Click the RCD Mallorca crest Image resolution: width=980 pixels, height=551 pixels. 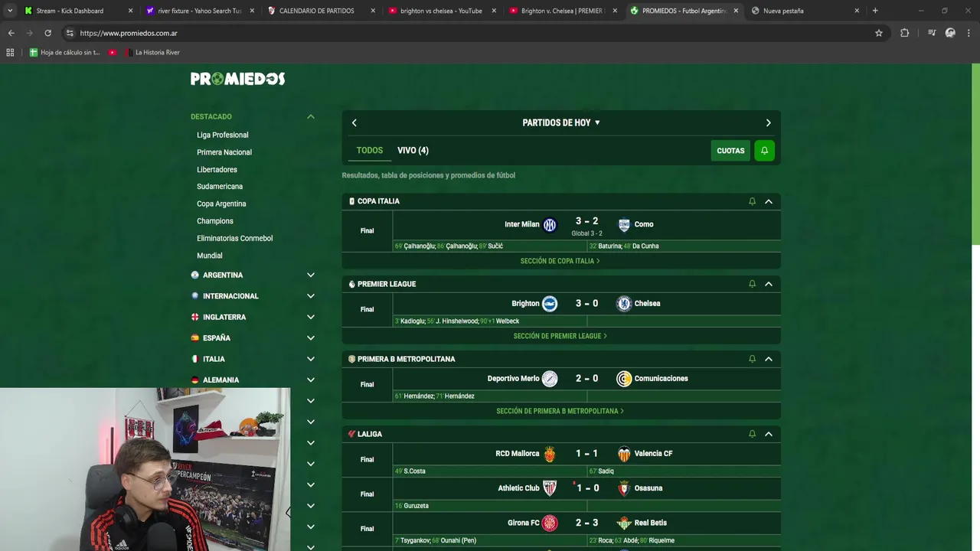click(x=550, y=454)
